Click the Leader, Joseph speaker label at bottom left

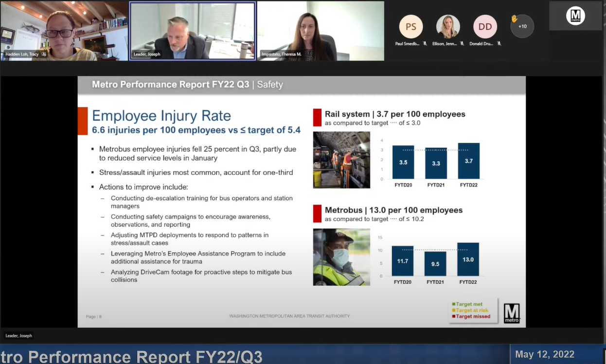pyautogui.click(x=18, y=336)
